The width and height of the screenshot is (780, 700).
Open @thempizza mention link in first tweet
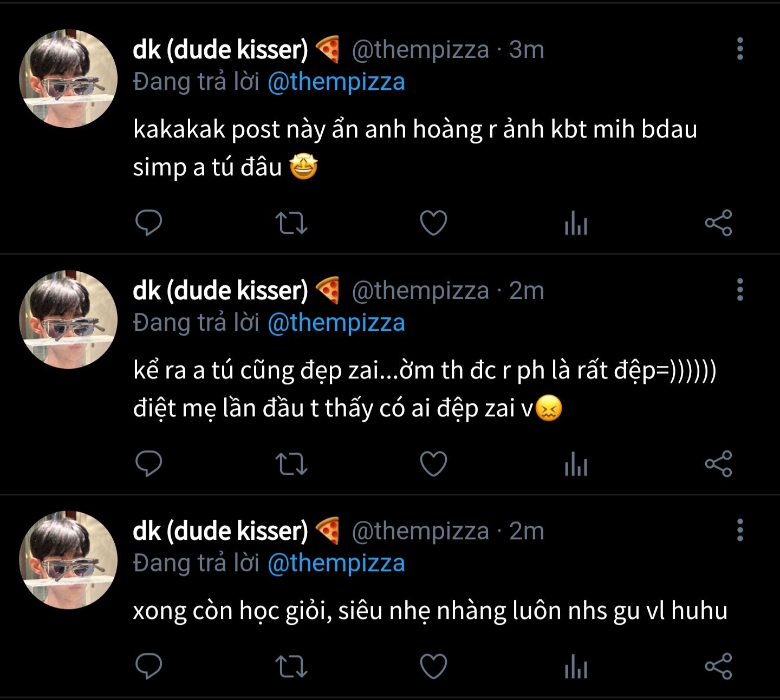336,82
